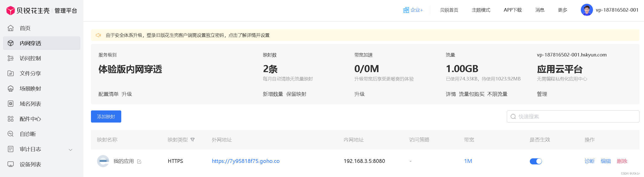Open the https://7y95818f75.goho.co link
The width and height of the screenshot is (644, 177).
tap(246, 161)
